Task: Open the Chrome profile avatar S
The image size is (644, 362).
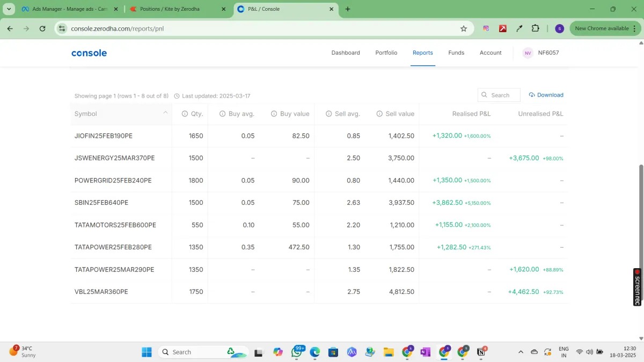Action: (x=559, y=28)
